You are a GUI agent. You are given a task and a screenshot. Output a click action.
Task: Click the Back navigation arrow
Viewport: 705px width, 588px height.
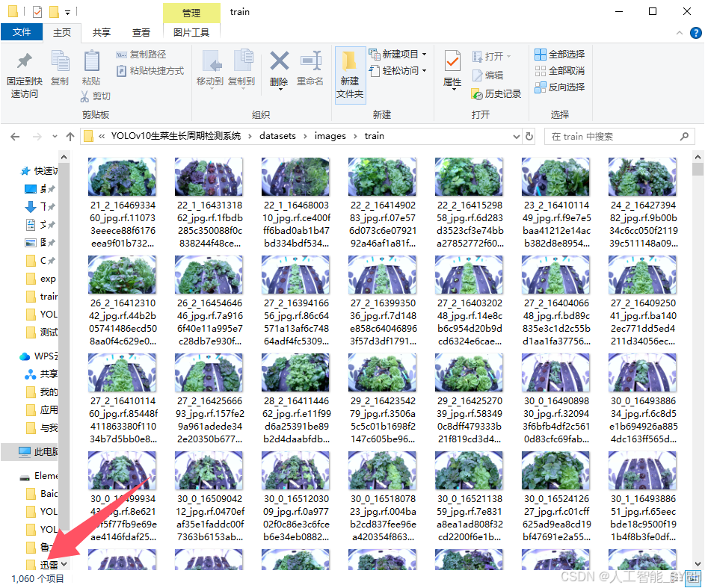coord(15,137)
